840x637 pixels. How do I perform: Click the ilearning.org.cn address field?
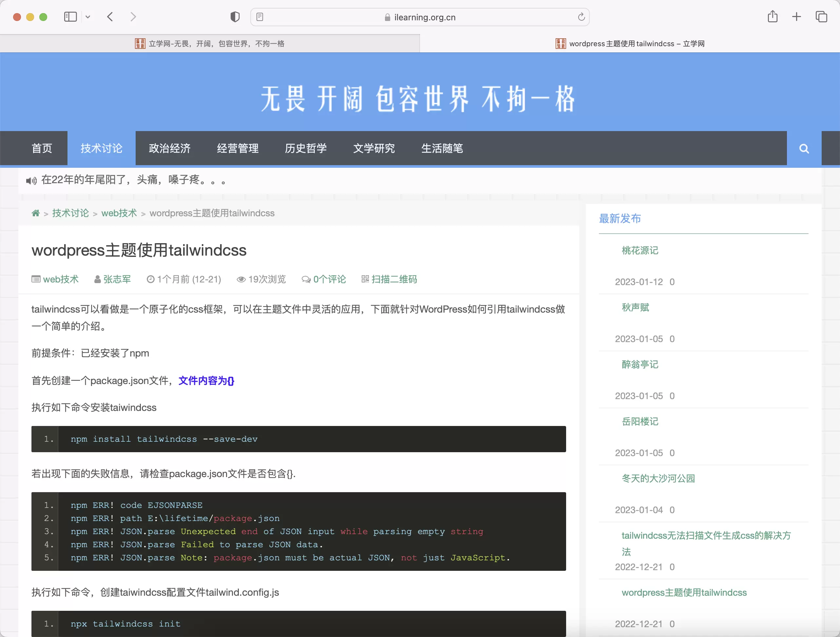[x=420, y=17]
